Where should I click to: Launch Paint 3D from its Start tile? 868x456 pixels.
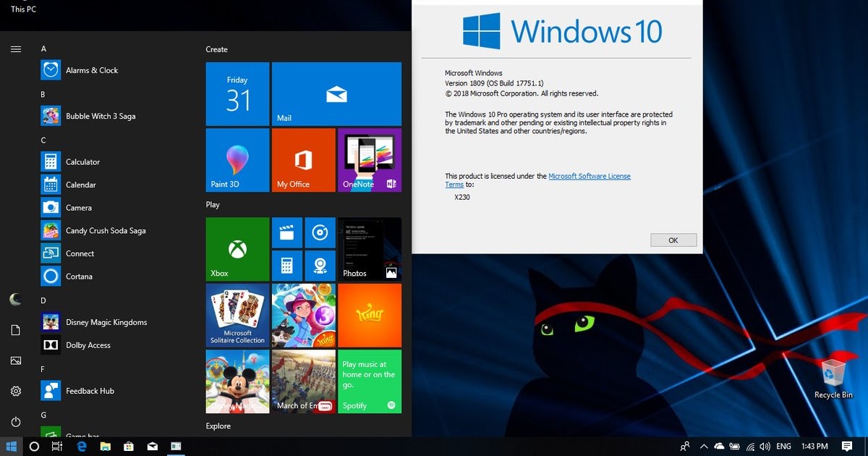coord(236,159)
